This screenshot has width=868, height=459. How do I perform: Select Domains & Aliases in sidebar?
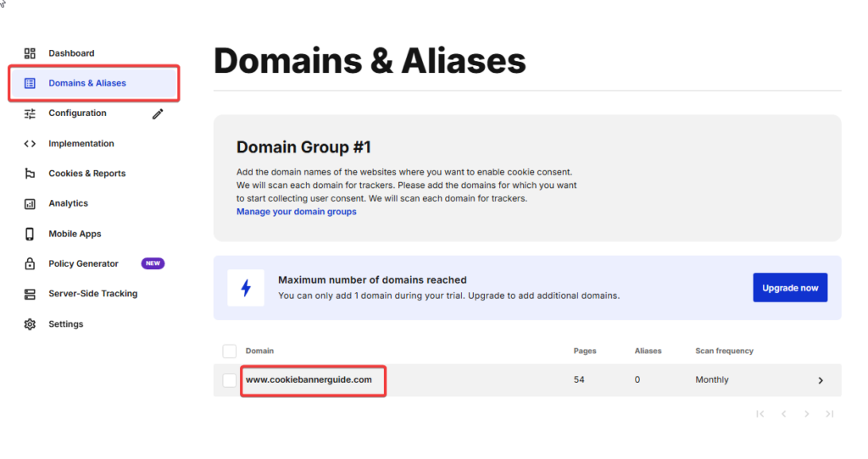pyautogui.click(x=94, y=84)
